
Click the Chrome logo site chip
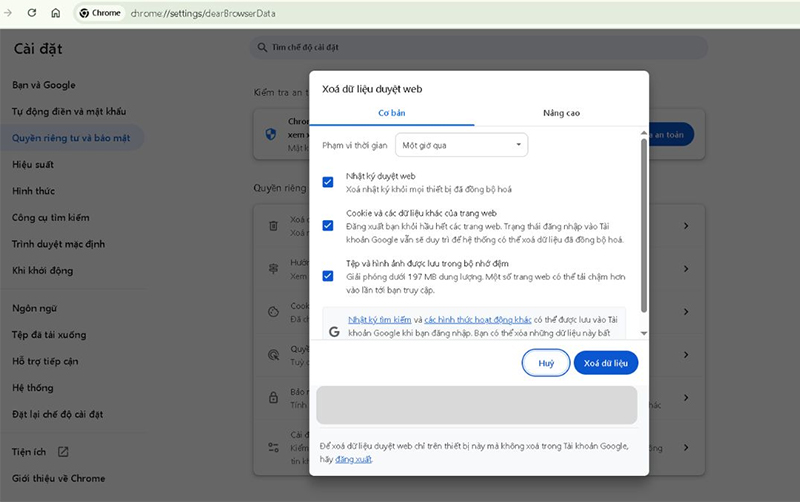(x=101, y=13)
